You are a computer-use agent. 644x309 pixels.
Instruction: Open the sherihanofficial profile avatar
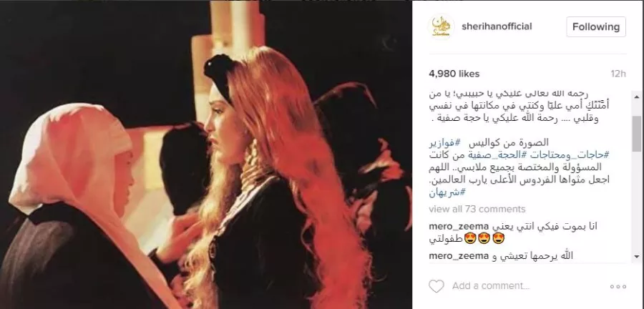point(441,27)
